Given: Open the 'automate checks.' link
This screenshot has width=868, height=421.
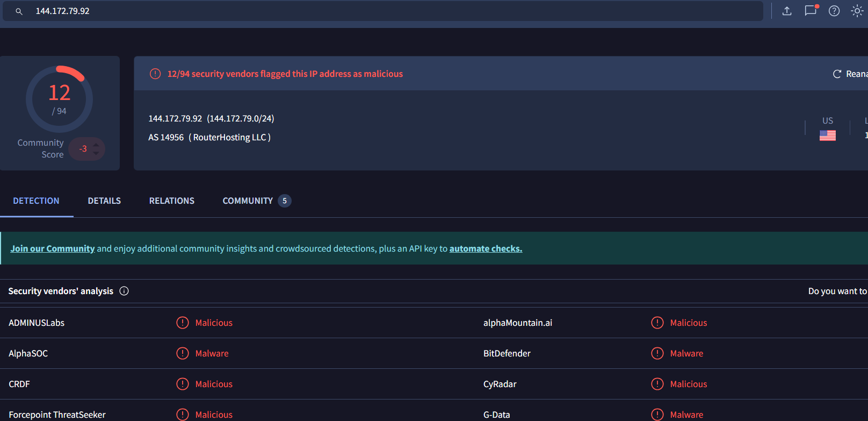Looking at the screenshot, I should [486, 248].
